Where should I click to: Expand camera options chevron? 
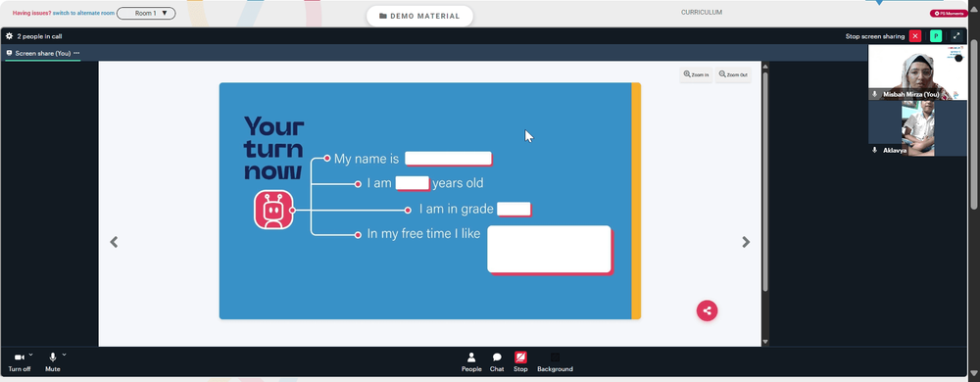coord(30,355)
